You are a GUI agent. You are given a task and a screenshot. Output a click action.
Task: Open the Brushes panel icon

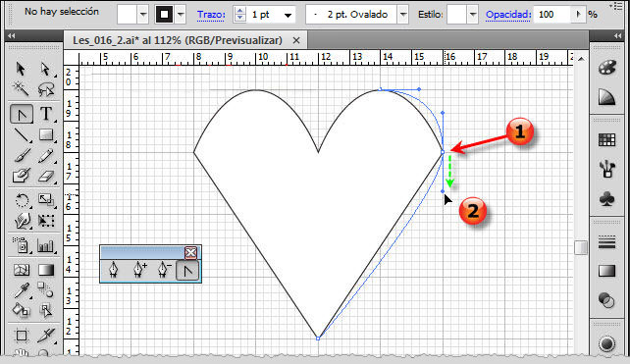coord(606,169)
